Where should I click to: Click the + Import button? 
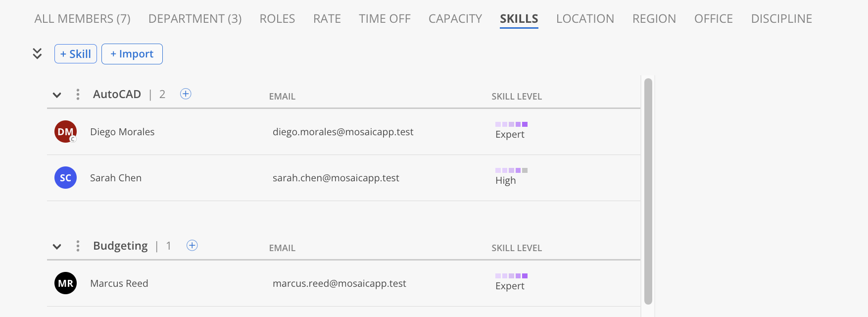pyautogui.click(x=132, y=54)
